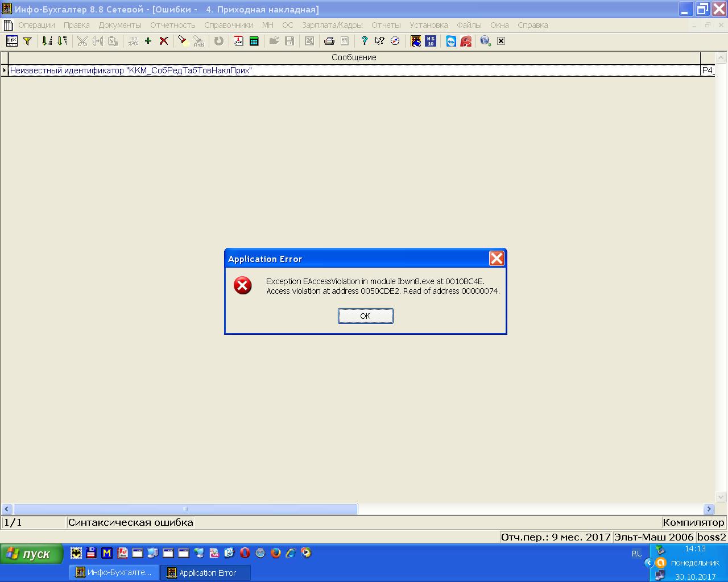Sort descending using the second sort arrow icon
The image size is (728, 582).
click(62, 41)
